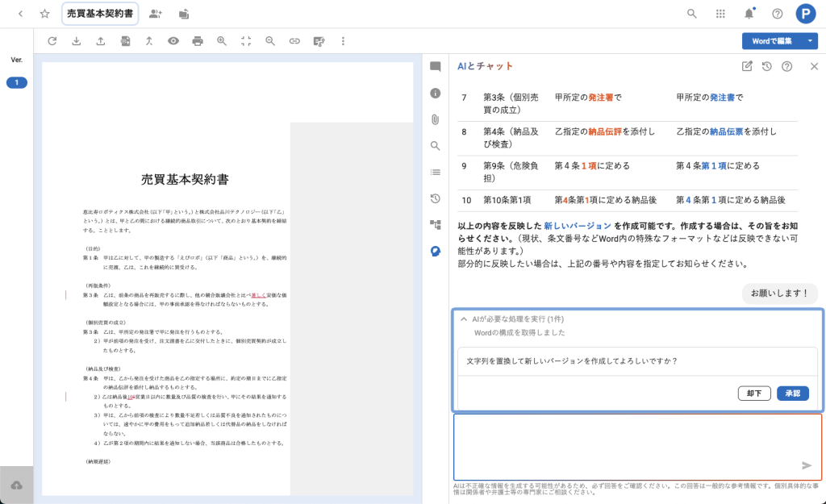The width and height of the screenshot is (826, 504).
Task: Zoom in on the document preview
Action: pyautogui.click(x=222, y=40)
